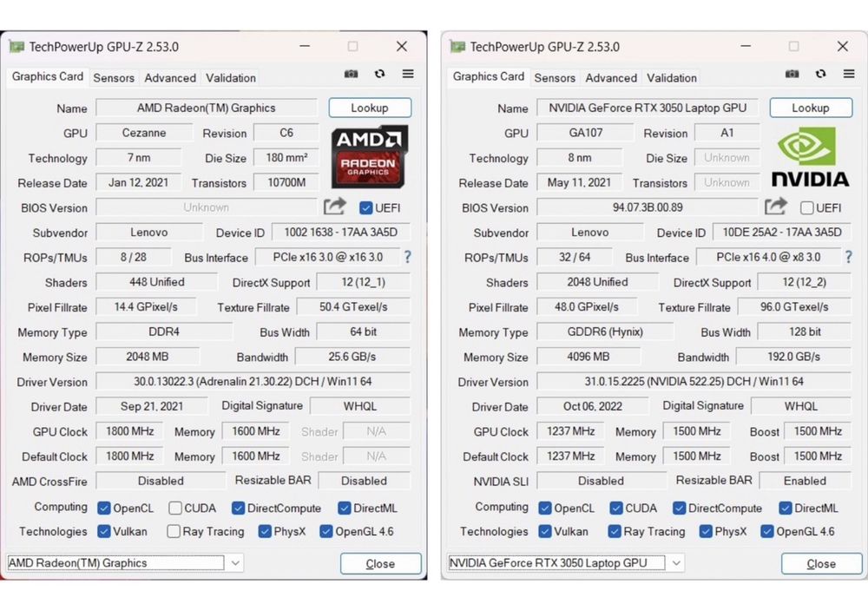
Task: Toggle OpenGL 4.6 checkbox in NVIDIA window
Action: pyautogui.click(x=766, y=531)
